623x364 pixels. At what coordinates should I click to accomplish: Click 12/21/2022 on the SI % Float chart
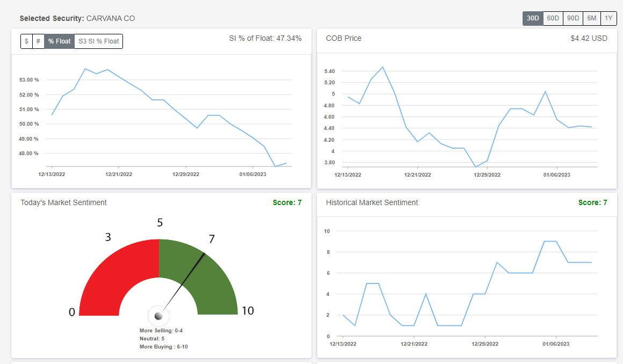coord(119,174)
